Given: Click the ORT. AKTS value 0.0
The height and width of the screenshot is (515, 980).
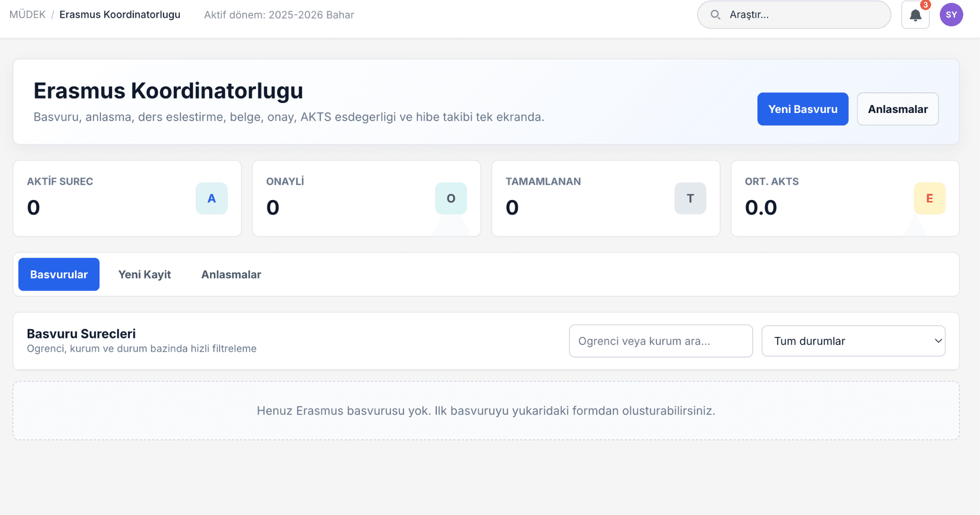Looking at the screenshot, I should coord(761,207).
